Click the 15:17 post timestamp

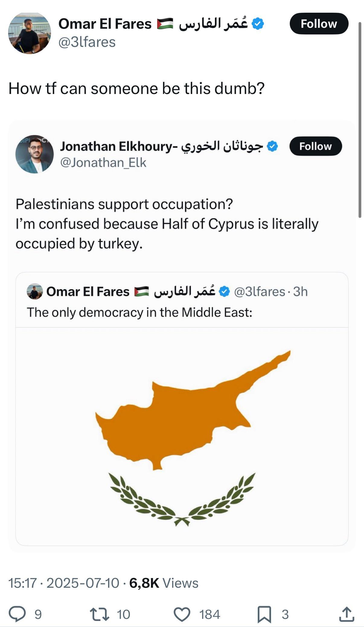pyautogui.click(x=22, y=583)
